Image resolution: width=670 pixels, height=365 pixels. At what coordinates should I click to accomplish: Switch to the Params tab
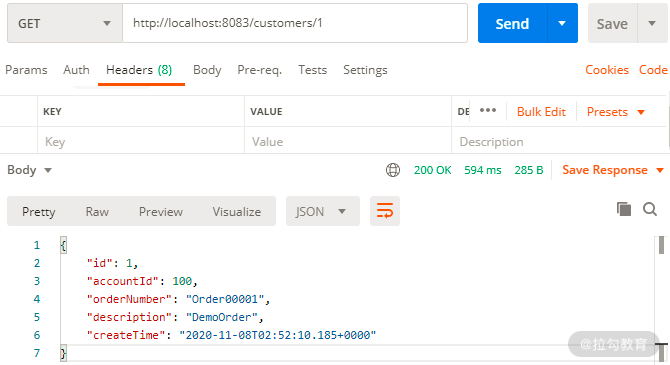coord(26,70)
